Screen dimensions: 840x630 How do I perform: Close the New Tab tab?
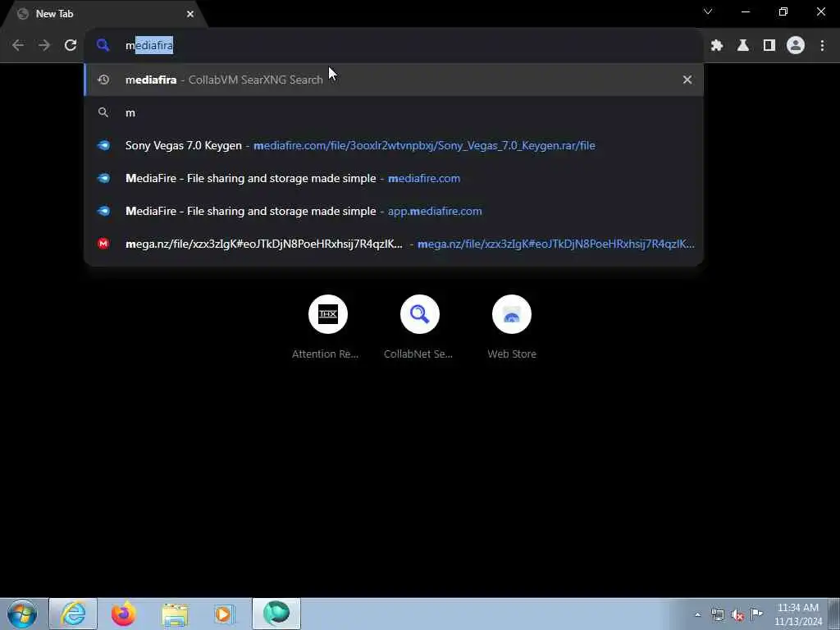190,14
